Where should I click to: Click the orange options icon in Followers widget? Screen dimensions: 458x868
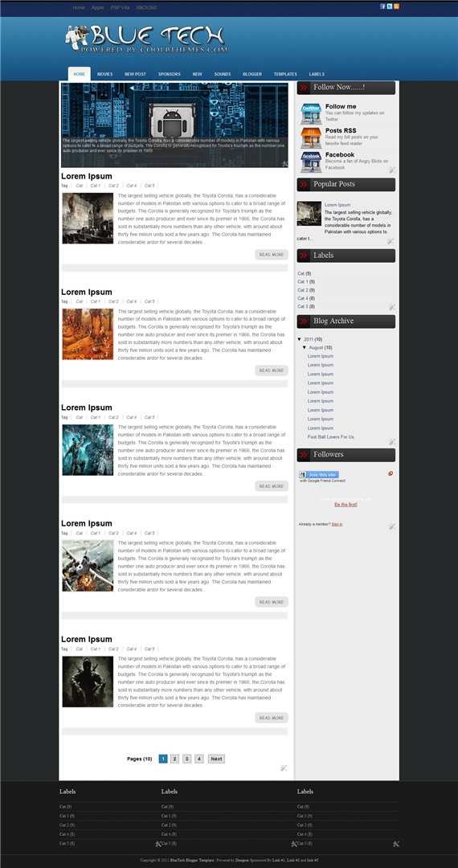pos(391,474)
